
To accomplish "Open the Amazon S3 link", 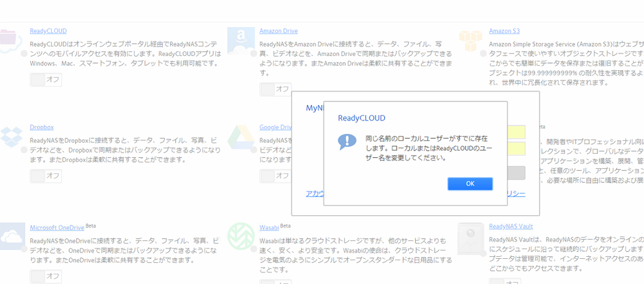I will coord(504,31).
